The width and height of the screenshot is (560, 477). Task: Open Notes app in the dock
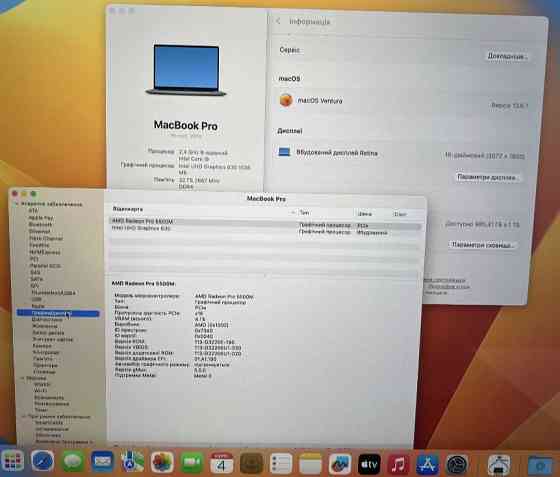click(x=310, y=464)
